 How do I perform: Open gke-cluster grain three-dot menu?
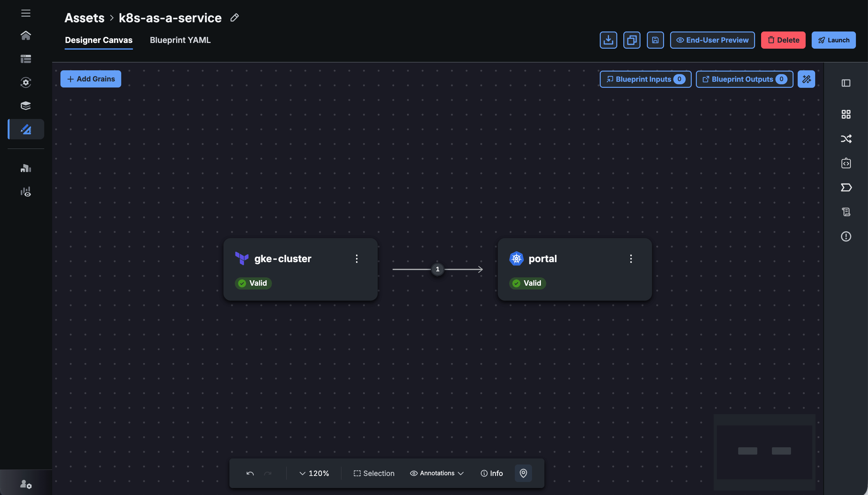(x=357, y=259)
